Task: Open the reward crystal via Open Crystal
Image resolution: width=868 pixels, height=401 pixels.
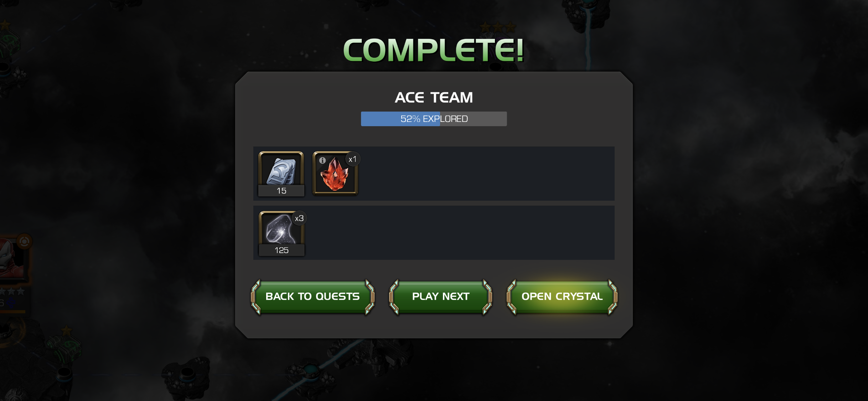Action: (x=562, y=297)
